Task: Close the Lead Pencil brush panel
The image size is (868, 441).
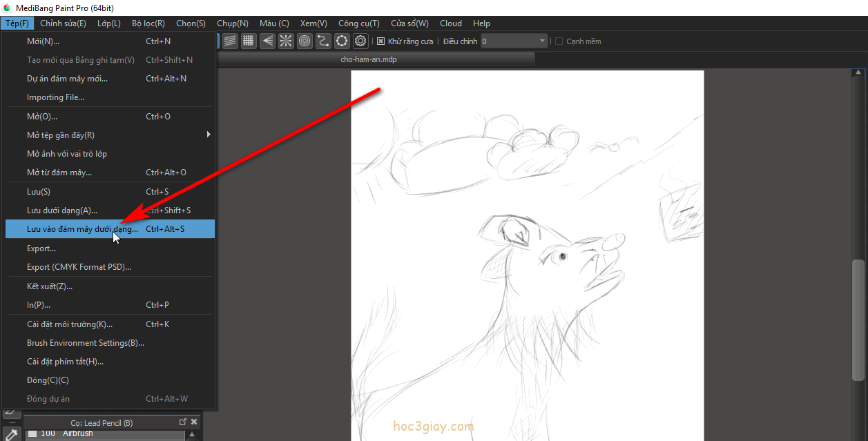Action: pyautogui.click(x=194, y=422)
